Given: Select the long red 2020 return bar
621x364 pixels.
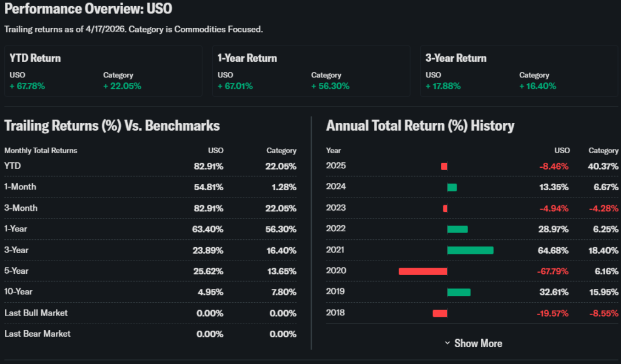Looking at the screenshot, I should (x=423, y=271).
